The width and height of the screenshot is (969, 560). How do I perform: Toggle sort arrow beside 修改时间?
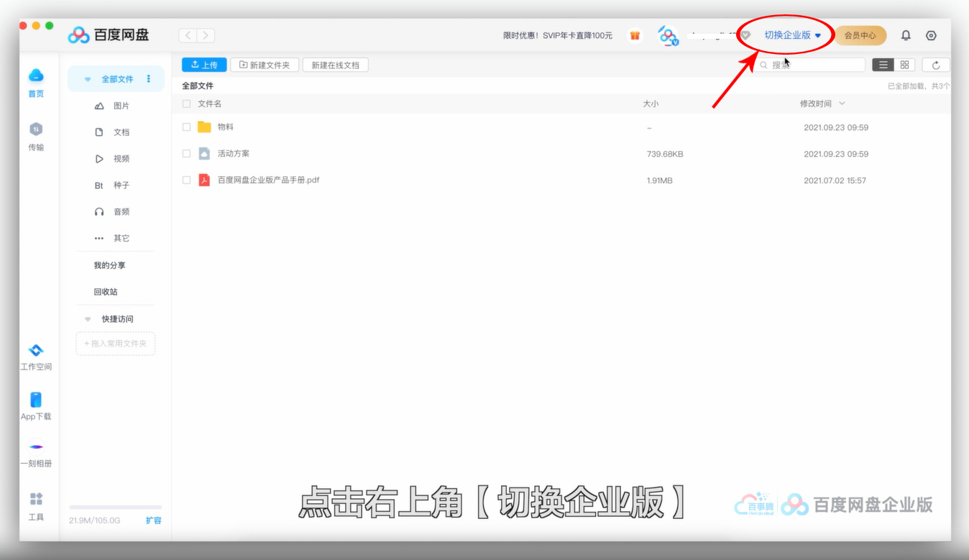point(842,104)
